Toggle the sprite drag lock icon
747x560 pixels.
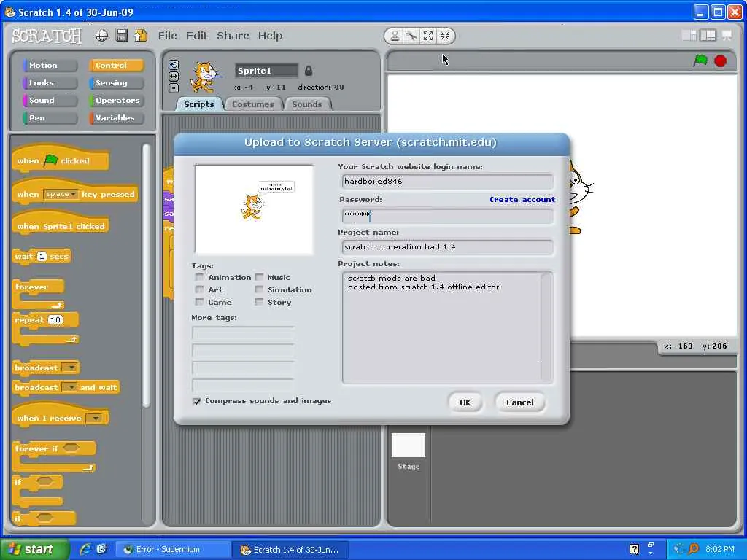point(309,71)
